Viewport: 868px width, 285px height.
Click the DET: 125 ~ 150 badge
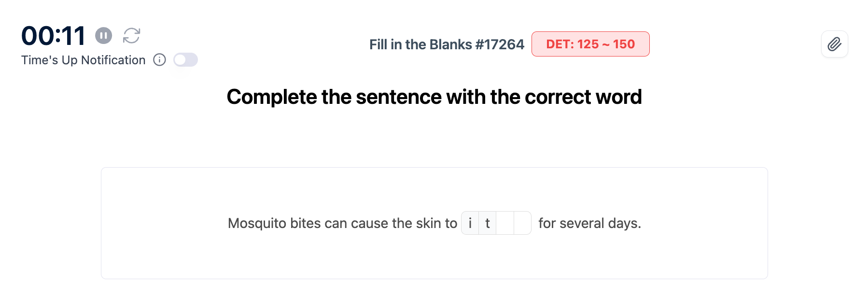[x=590, y=44]
